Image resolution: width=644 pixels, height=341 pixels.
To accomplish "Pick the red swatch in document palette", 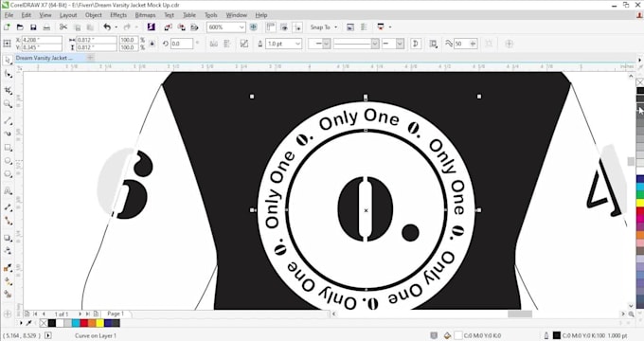I will point(83,323).
